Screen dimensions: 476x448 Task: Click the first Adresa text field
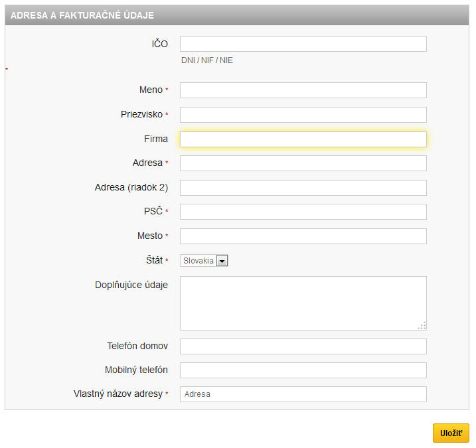pos(303,163)
